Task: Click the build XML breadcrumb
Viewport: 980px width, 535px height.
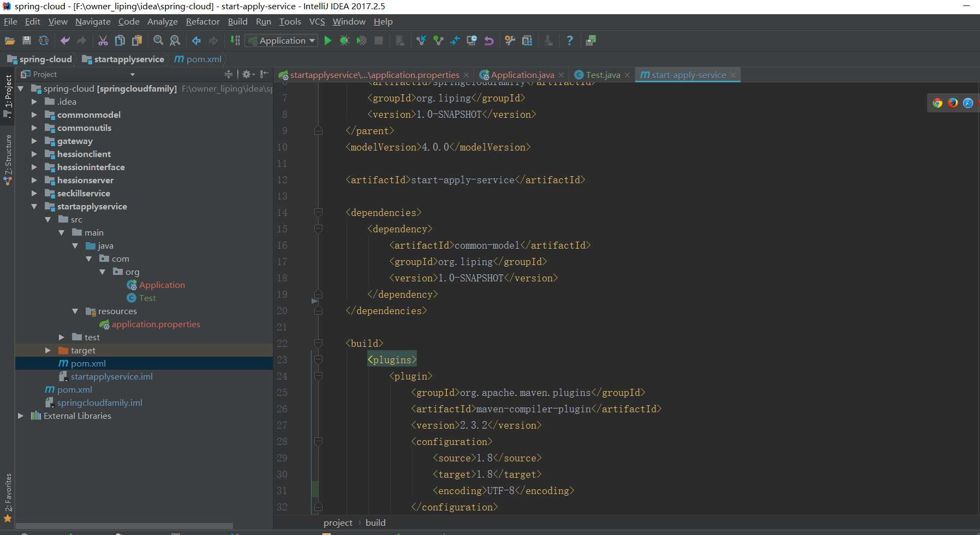Action: (x=375, y=522)
